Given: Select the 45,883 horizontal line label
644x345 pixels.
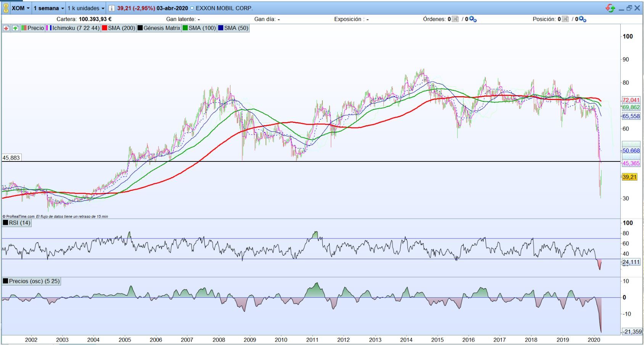Looking at the screenshot, I should pos(11,158).
